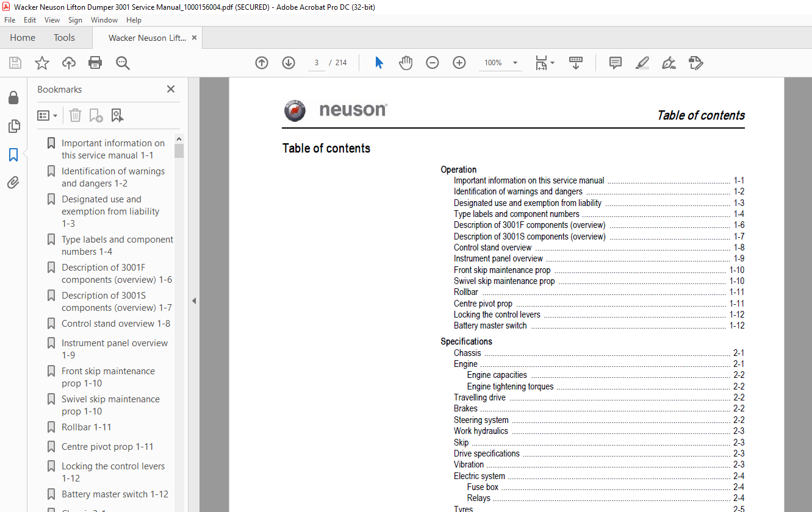Click the scrolling mode keyboard icon
Viewport: 812px width, 512px height.
click(576, 63)
